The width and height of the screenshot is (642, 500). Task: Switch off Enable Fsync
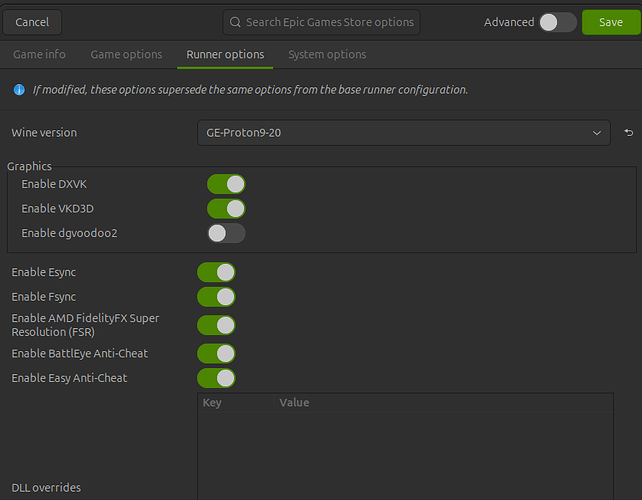click(x=216, y=297)
